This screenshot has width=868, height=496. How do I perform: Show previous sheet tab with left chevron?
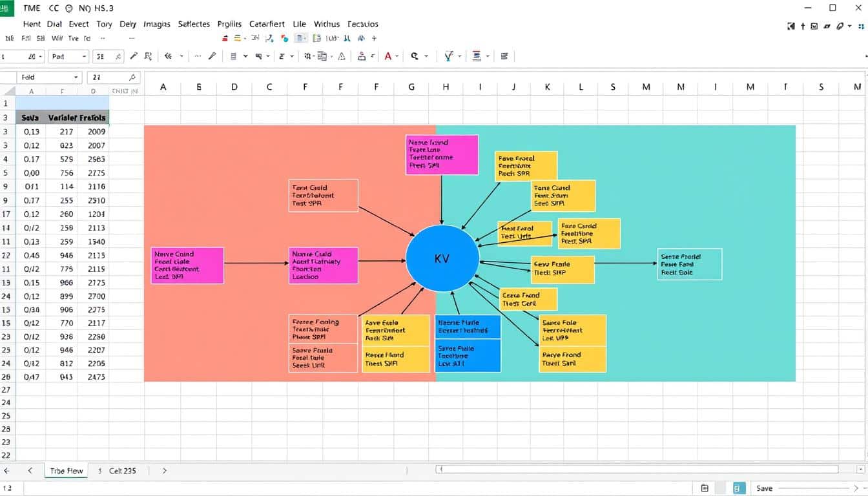30,471
